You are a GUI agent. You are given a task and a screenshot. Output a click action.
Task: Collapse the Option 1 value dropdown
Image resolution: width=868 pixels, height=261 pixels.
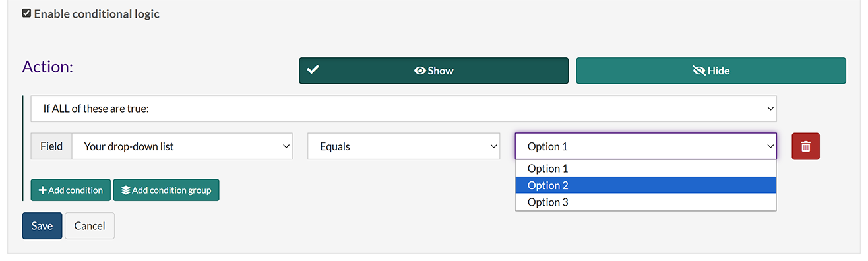pyautogui.click(x=646, y=146)
